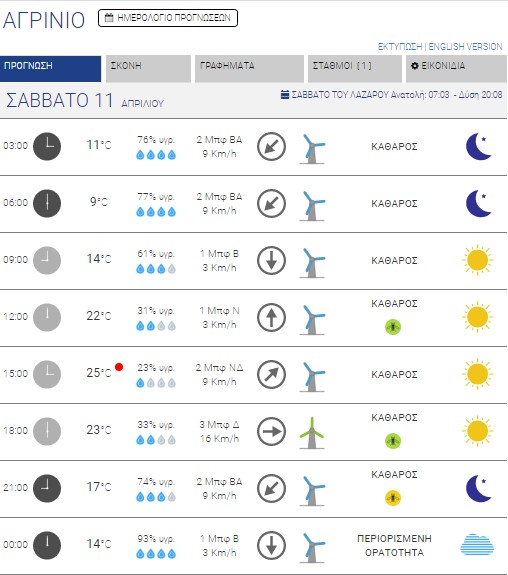Viewport: 508px width, 575px height.
Task: Open the ΗΜΕΡΟΛΟΓΙΟ ΠΡΟΓΝΩΣΕΩΝ calendar button
Action: [x=168, y=18]
